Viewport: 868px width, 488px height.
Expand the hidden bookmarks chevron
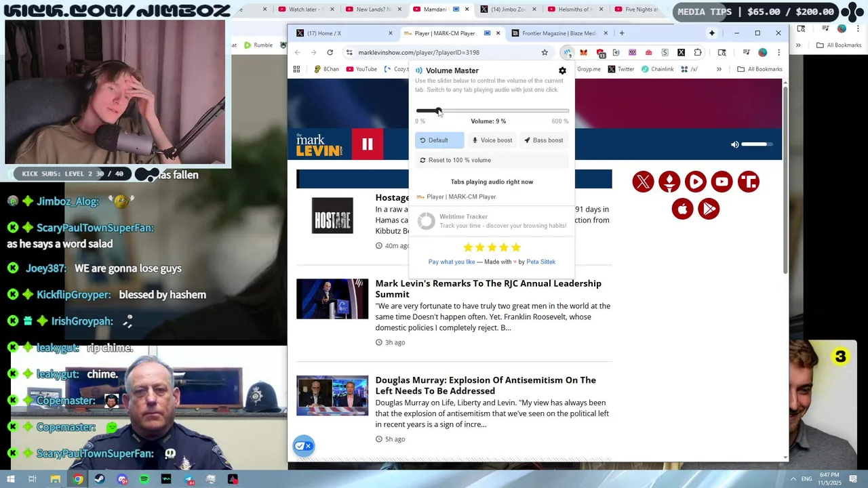click(719, 69)
